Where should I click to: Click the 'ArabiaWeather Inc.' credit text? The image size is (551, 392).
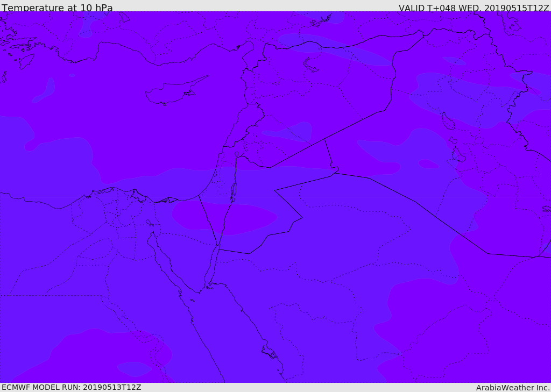click(x=513, y=388)
